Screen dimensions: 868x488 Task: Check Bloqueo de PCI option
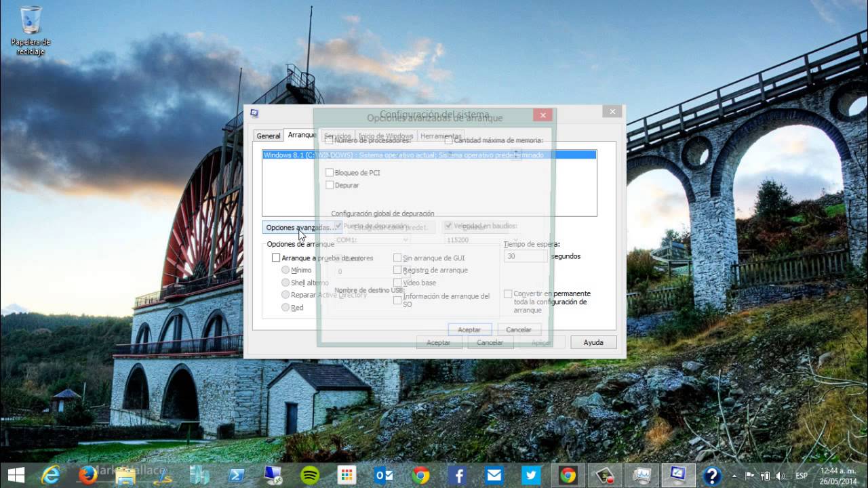pos(330,173)
